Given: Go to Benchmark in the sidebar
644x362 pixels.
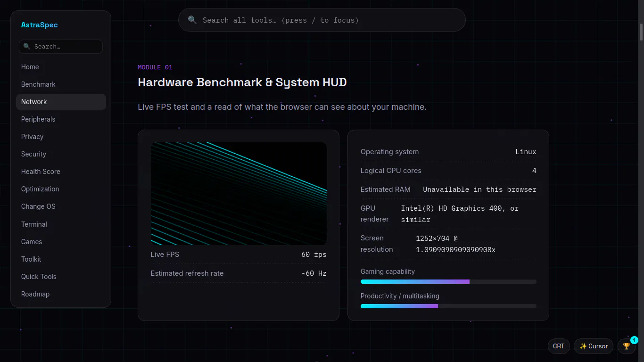Looking at the screenshot, I should tap(61, 84).
